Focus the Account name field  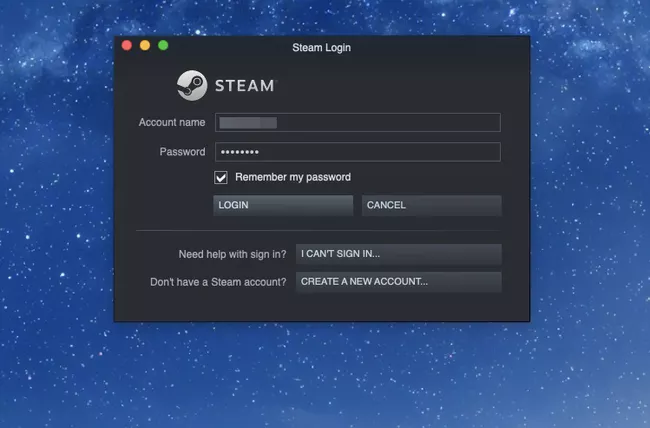point(358,122)
